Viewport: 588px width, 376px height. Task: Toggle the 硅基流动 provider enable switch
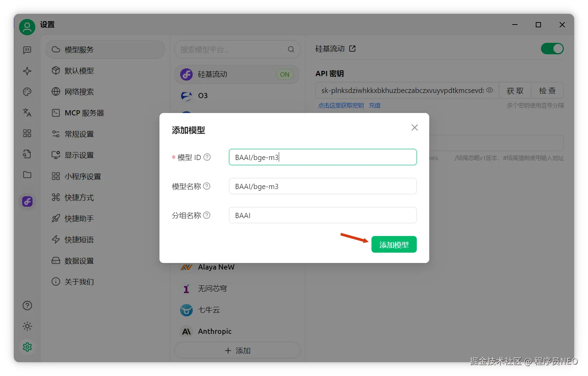(552, 49)
